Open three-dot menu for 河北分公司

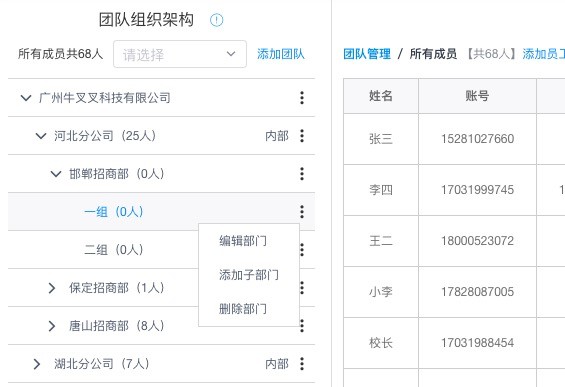302,136
